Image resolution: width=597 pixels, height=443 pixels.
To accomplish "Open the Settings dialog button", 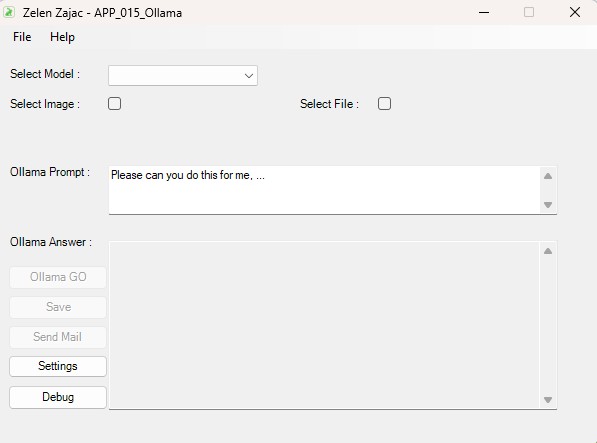I will click(x=58, y=366).
